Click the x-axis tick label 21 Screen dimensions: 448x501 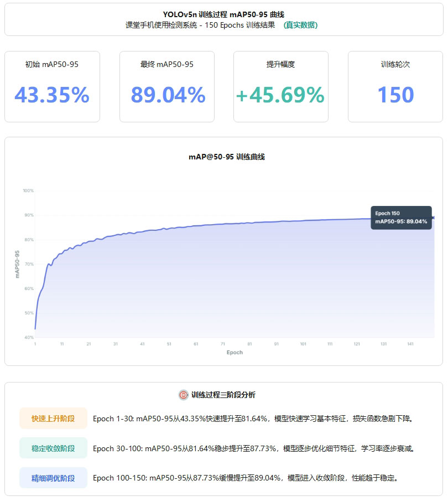[x=88, y=344]
